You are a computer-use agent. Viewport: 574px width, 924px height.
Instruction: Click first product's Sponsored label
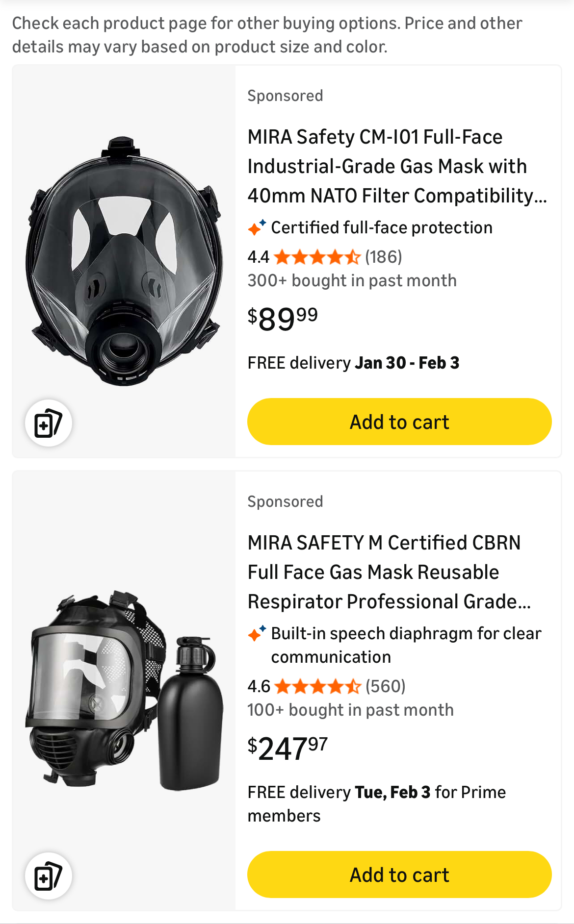pyautogui.click(x=285, y=96)
